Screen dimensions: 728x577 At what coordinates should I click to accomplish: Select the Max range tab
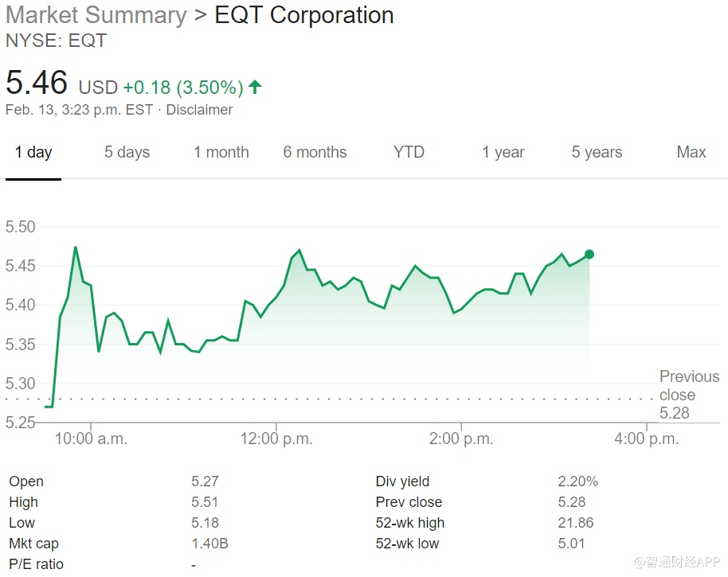tap(691, 153)
